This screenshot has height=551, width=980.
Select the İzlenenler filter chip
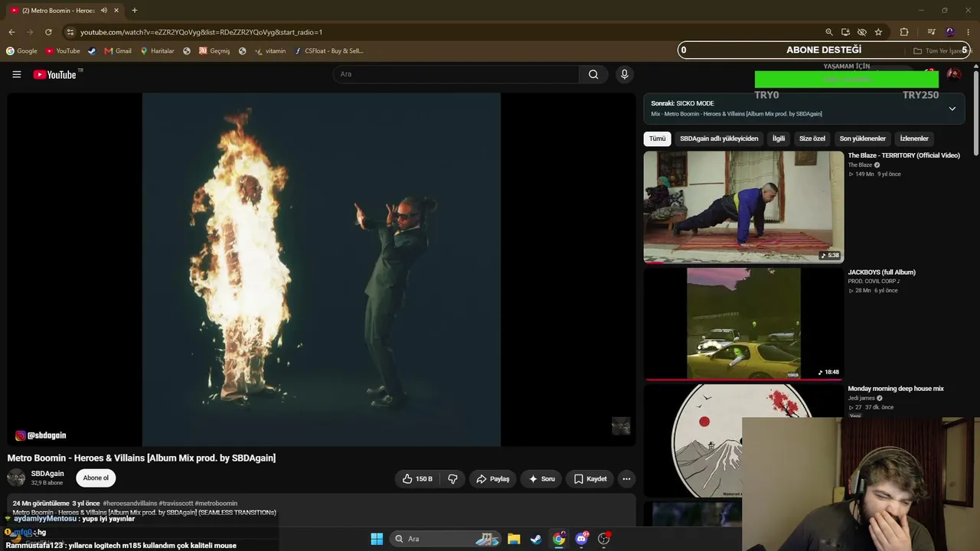pyautogui.click(x=914, y=139)
